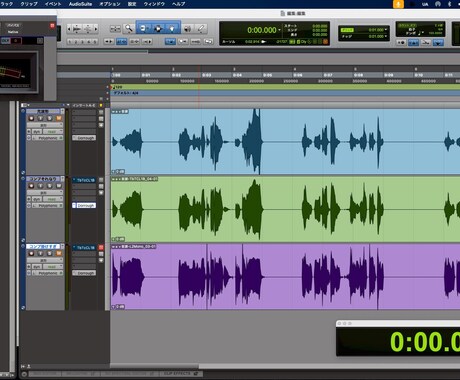The height and width of the screenshot is (380, 460).
Task: Toggle input monitoring on first track
Action: pos(40,118)
